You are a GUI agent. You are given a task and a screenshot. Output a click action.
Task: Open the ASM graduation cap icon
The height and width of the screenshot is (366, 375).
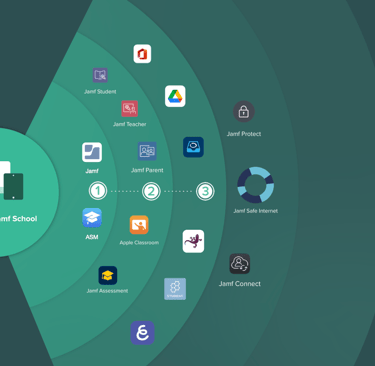point(92,218)
